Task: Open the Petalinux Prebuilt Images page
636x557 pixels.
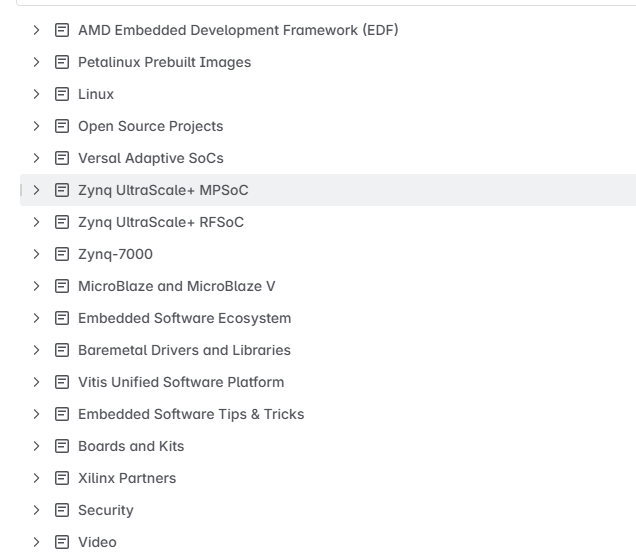Action: click(164, 62)
